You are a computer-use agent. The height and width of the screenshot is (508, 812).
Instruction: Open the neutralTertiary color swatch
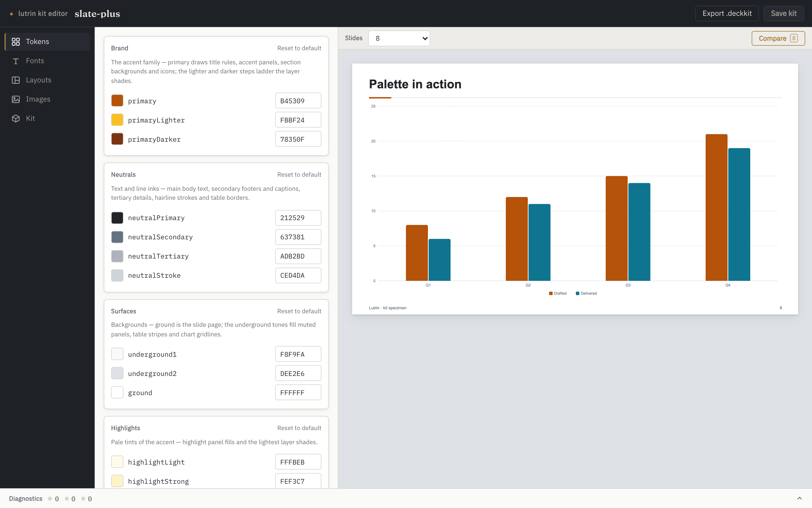[117, 256]
